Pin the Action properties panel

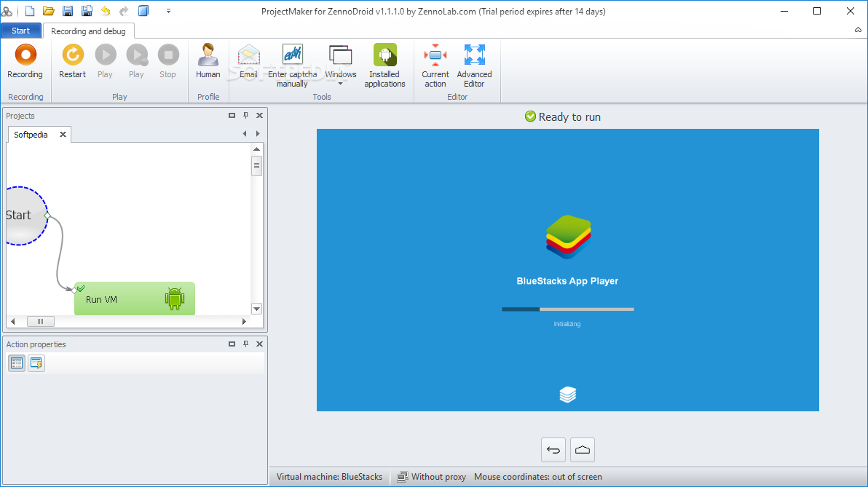[246, 344]
